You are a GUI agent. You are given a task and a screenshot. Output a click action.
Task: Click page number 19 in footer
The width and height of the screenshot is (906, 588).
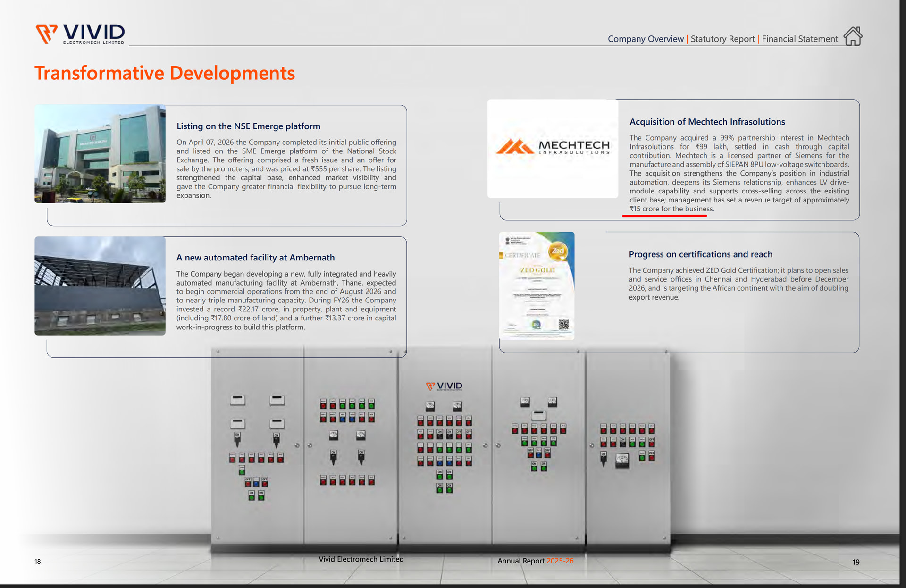(x=856, y=562)
